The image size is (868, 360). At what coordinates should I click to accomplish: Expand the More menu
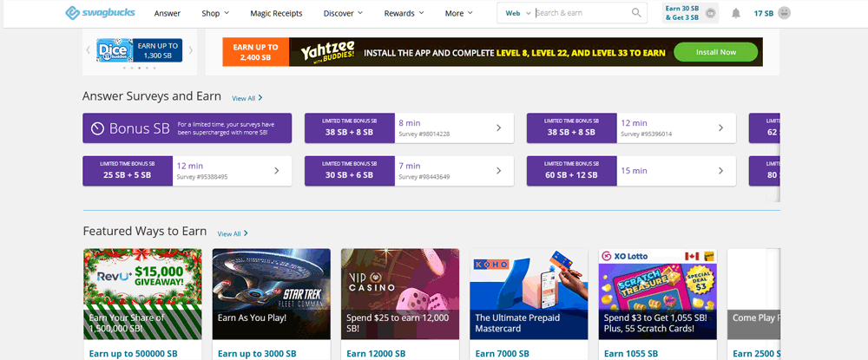point(459,13)
